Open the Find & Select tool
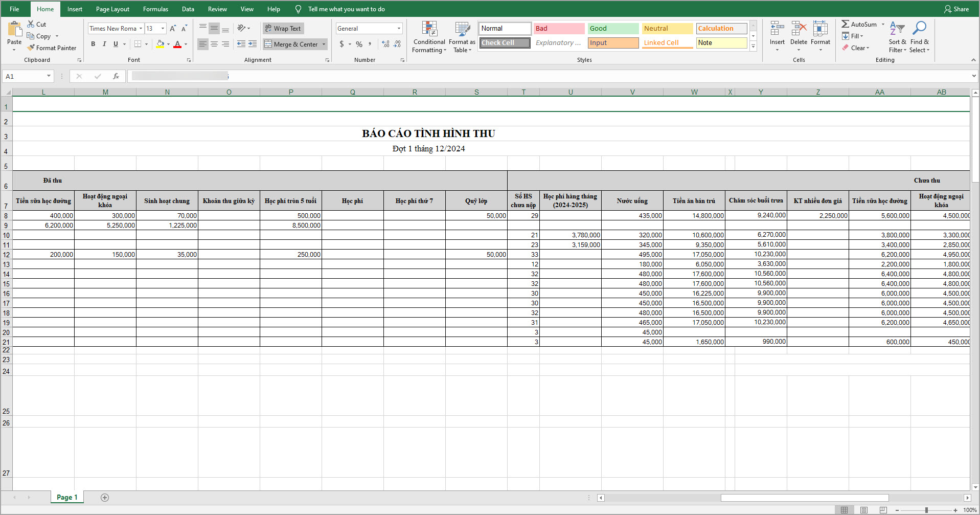The height and width of the screenshot is (515, 980). click(919, 29)
